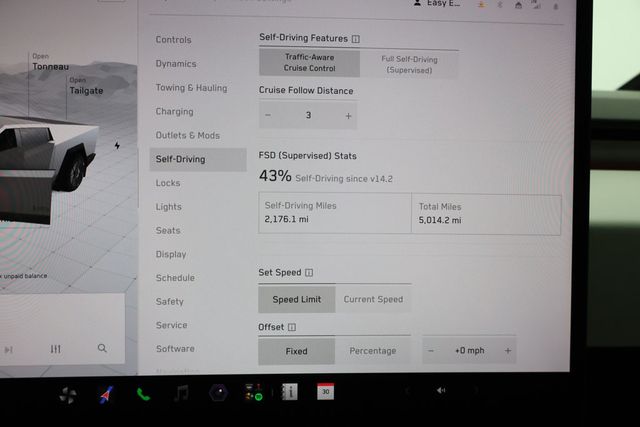Choose Speed Limit for Set Speed
The height and width of the screenshot is (427, 640).
click(x=297, y=299)
